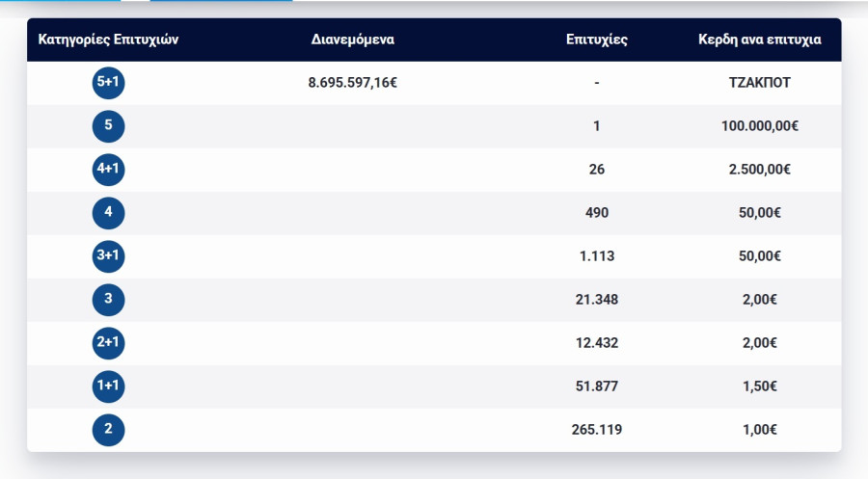Select the 8.695.597,16€ distributed amount

353,83
